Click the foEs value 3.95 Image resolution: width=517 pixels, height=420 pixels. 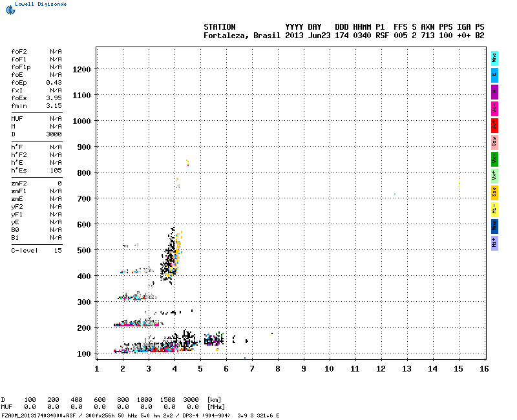click(54, 98)
